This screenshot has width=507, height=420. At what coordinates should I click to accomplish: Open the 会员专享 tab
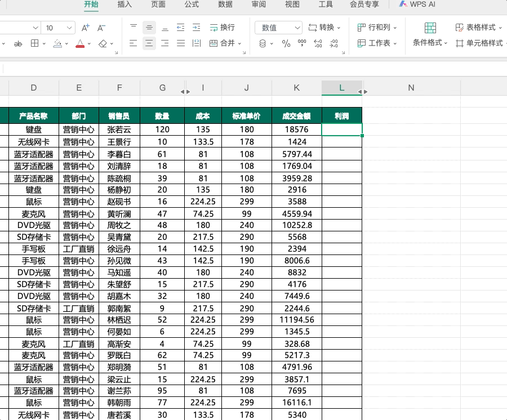(x=364, y=4)
